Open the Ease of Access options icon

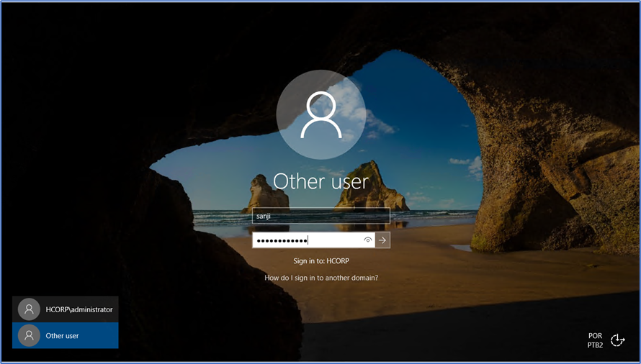coord(617,340)
